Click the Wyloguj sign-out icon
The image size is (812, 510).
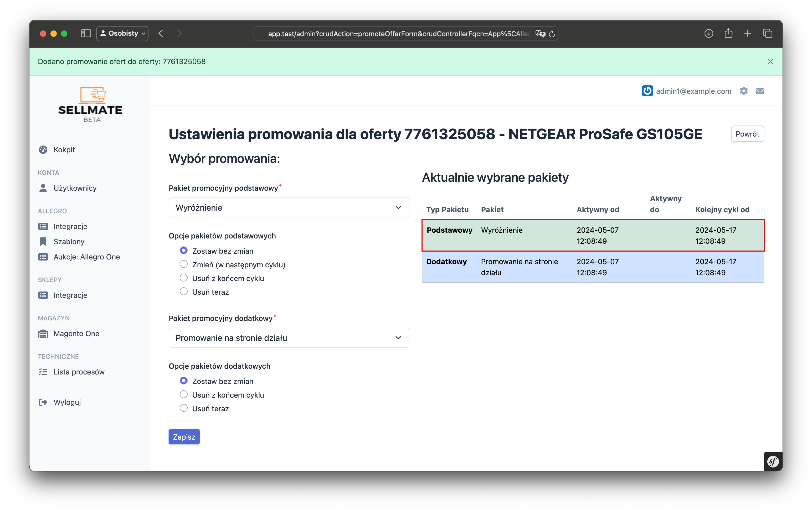[x=43, y=403]
